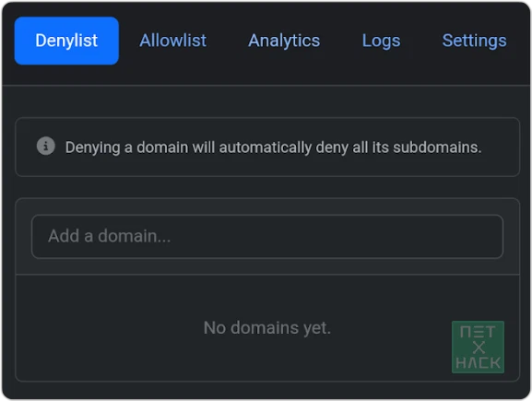
Task: Click the Logs navigation link
Action: [x=381, y=41]
